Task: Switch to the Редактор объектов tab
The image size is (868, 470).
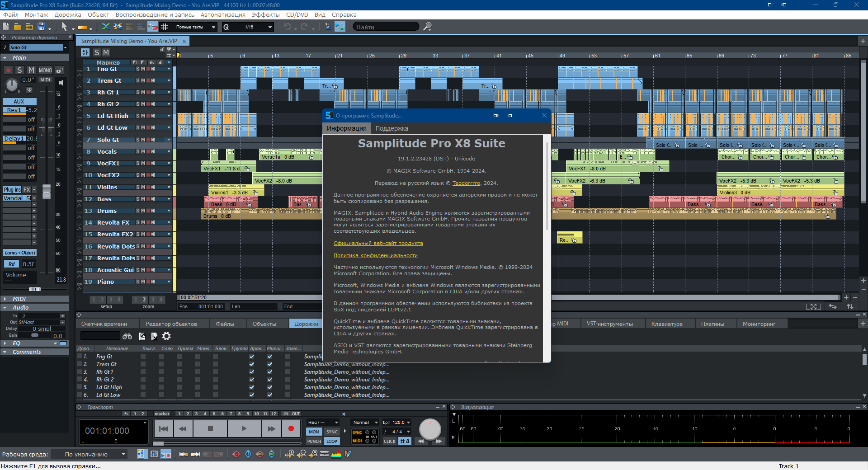Action: 171,324
